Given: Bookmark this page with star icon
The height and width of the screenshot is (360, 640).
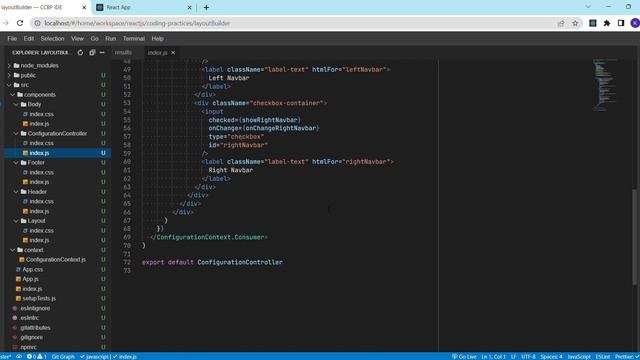Looking at the screenshot, I should coord(575,23).
